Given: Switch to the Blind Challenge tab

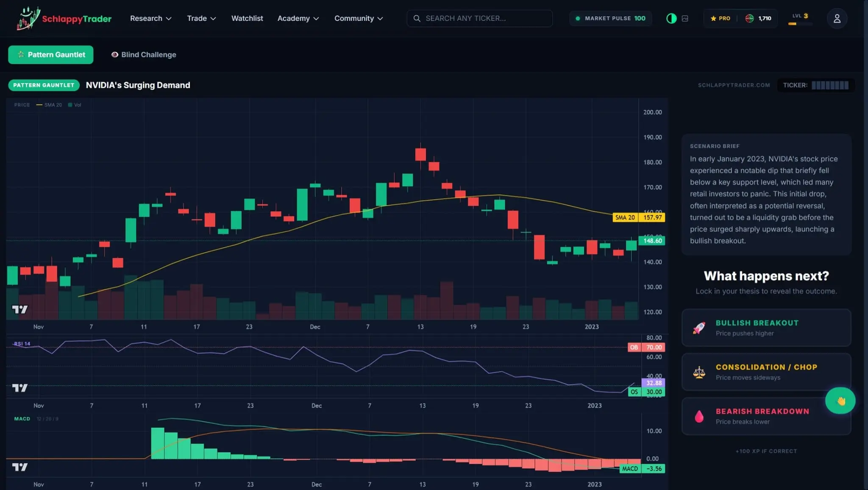Looking at the screenshot, I should [144, 55].
